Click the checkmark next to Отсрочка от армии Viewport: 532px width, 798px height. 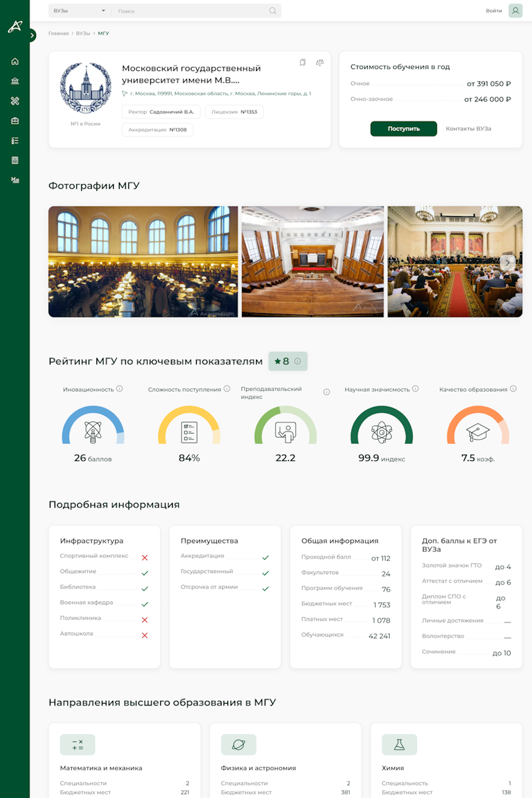[265, 589]
